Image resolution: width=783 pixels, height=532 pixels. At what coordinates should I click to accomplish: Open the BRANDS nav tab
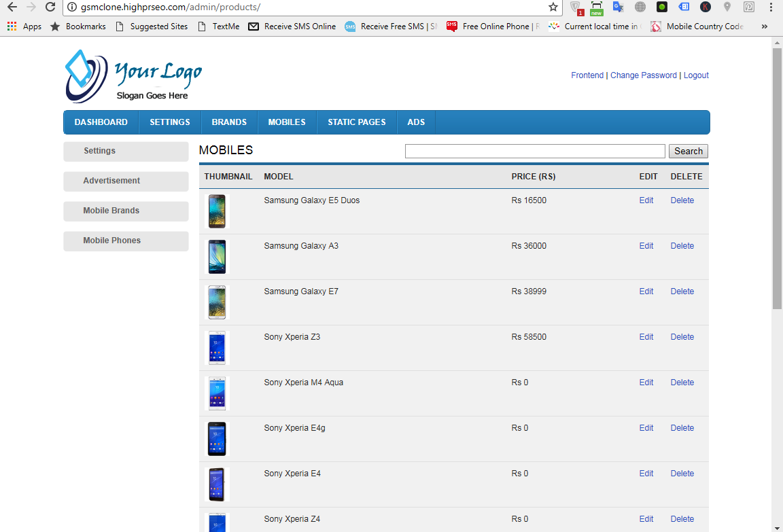coord(229,122)
